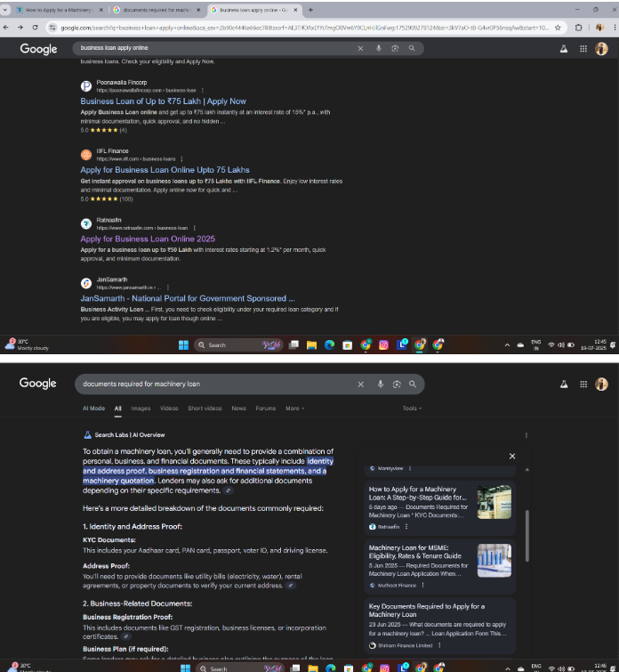Select the News search tab
The height and width of the screenshot is (672, 619).
point(238,409)
